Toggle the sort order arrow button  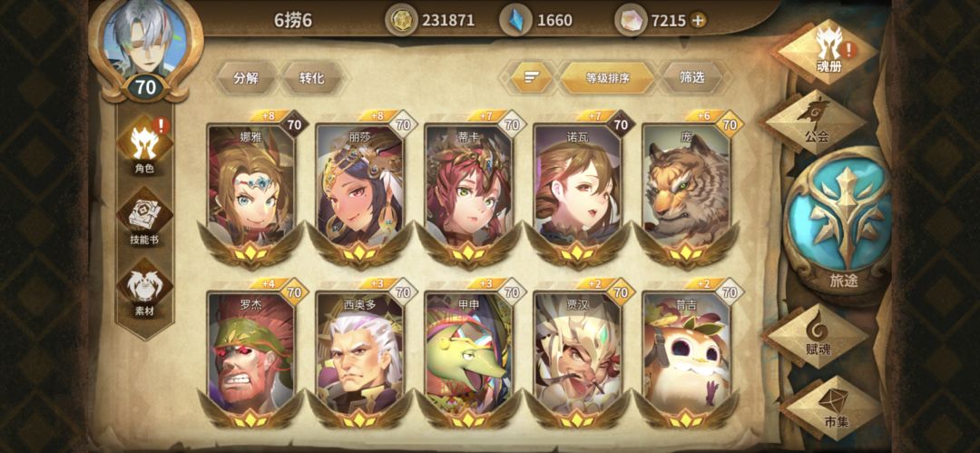[x=531, y=77]
